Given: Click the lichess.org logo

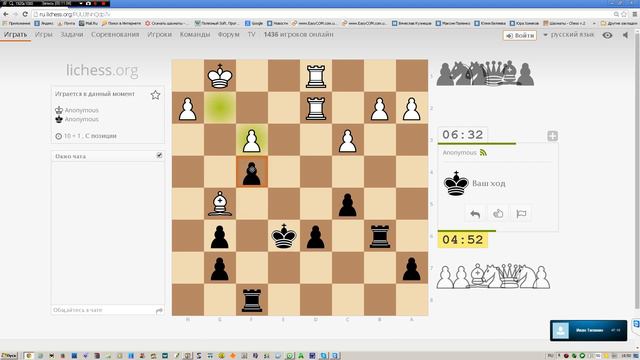Looking at the screenshot, I should coord(102,70).
